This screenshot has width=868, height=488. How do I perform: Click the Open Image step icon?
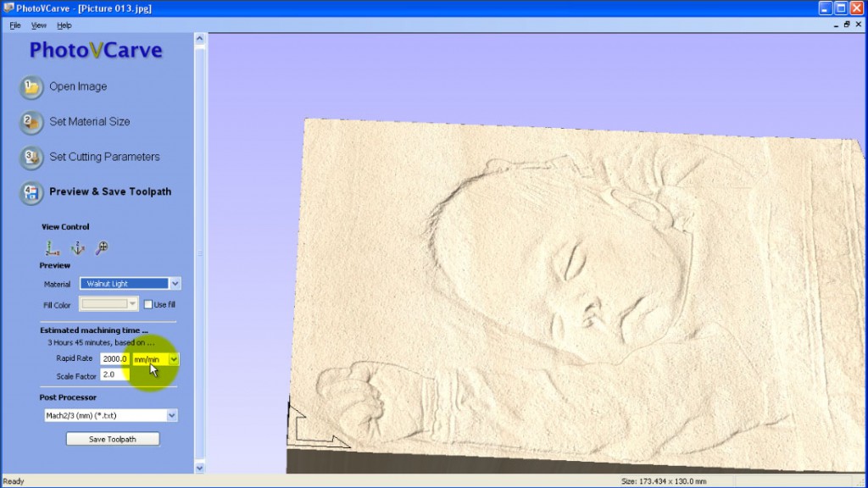[x=31, y=87]
